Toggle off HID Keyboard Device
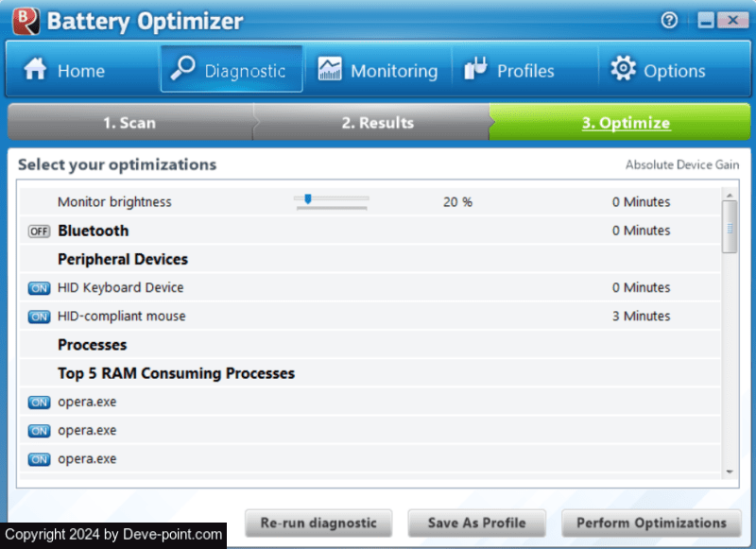 click(x=39, y=288)
